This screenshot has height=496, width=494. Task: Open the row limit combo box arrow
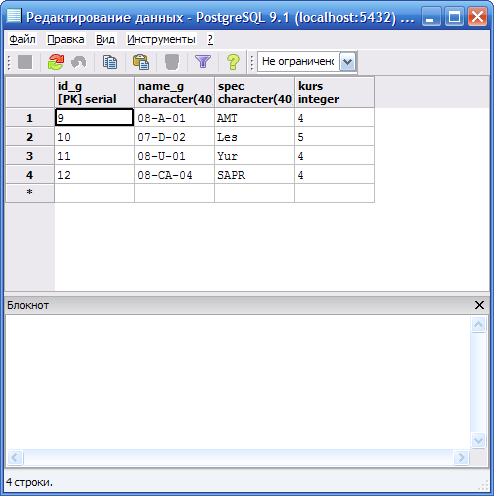pos(347,62)
